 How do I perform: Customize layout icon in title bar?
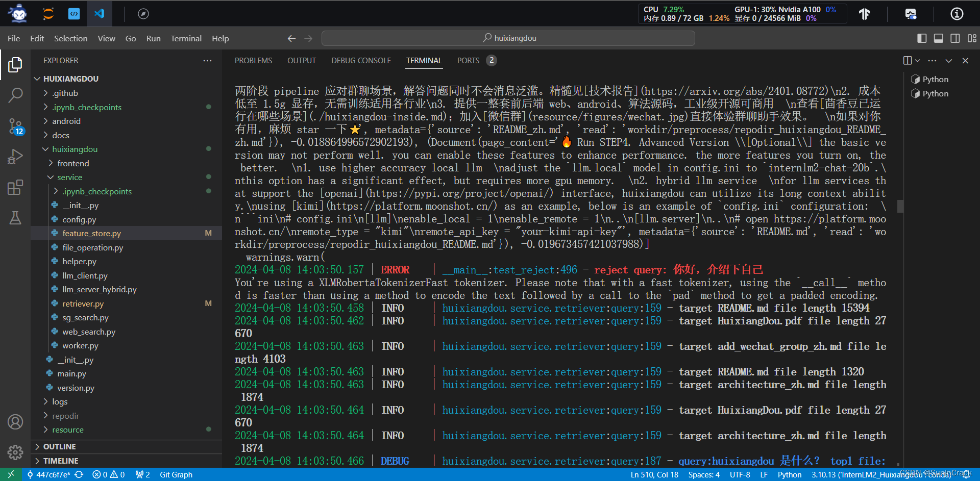coord(972,38)
